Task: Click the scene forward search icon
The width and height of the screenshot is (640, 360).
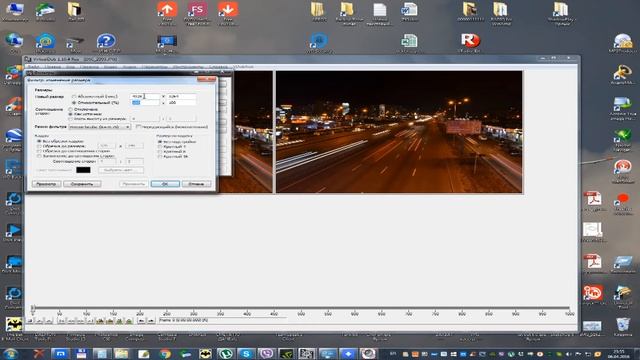Action: pyautogui.click(x=129, y=321)
